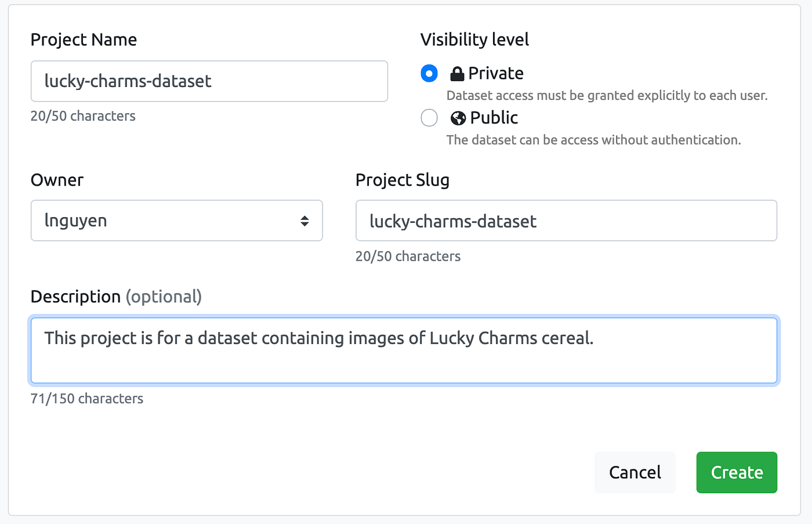
Task: Click the up-down arrows in the Owner selector
Action: (x=304, y=221)
